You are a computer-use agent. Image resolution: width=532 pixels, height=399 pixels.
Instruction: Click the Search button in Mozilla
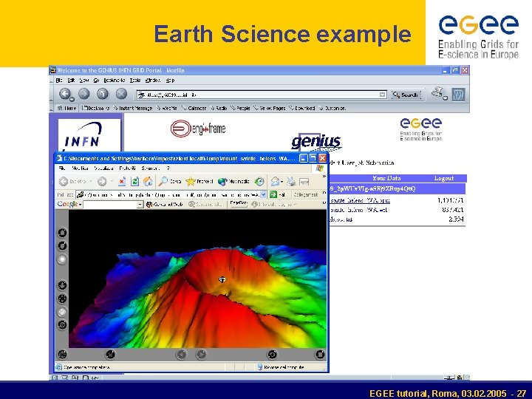pyautogui.click(x=406, y=95)
